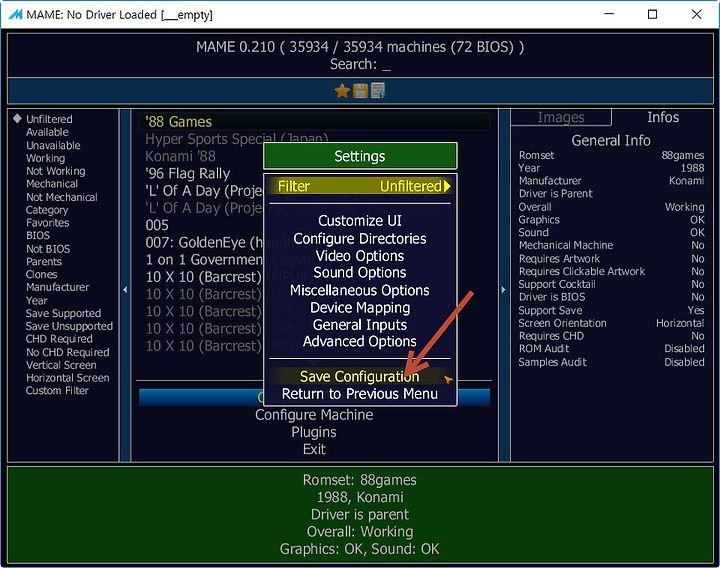
Task: Select the Favorites filter
Action: (48, 223)
